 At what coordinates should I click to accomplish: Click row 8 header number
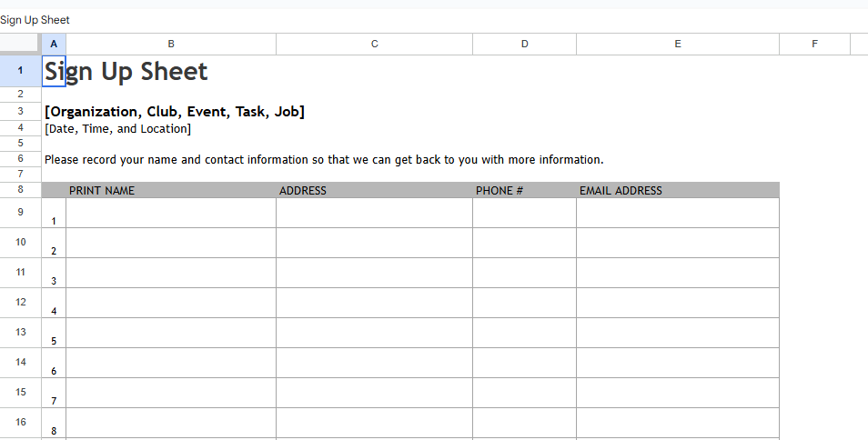pos(20,190)
